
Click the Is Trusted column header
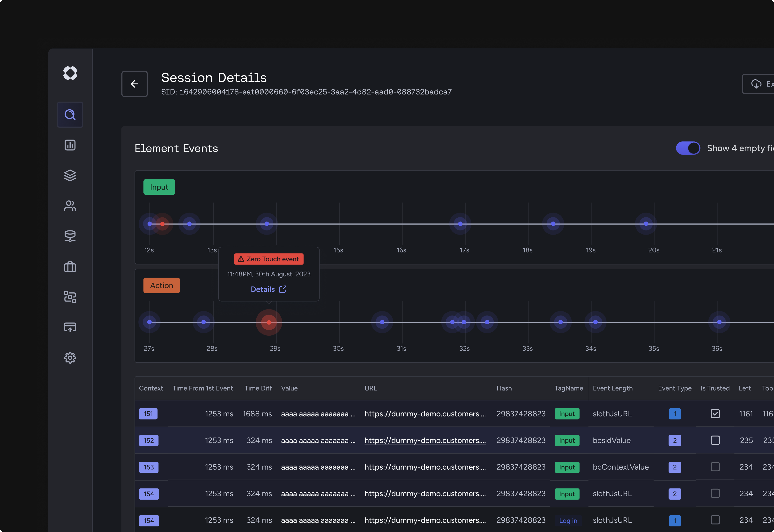click(715, 388)
